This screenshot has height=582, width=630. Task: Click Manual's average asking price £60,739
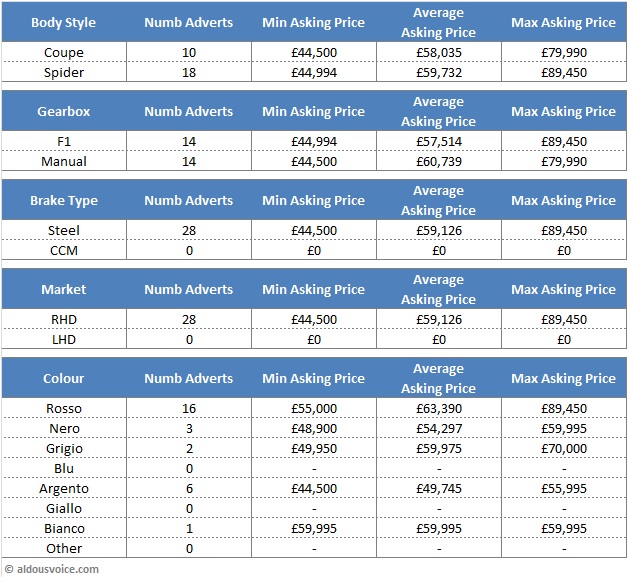click(x=438, y=161)
